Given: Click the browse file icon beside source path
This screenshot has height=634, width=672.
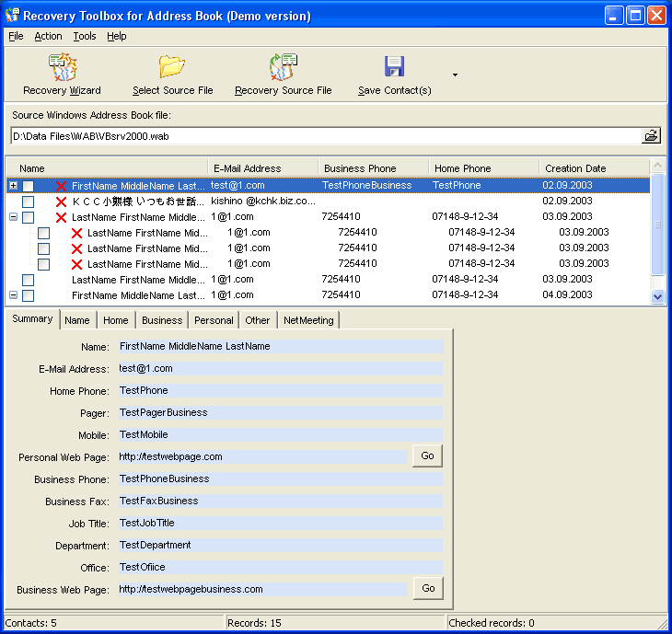Looking at the screenshot, I should 651,136.
